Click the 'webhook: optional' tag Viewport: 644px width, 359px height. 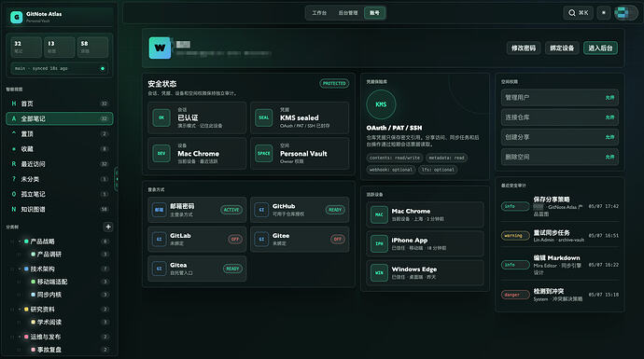(390, 170)
